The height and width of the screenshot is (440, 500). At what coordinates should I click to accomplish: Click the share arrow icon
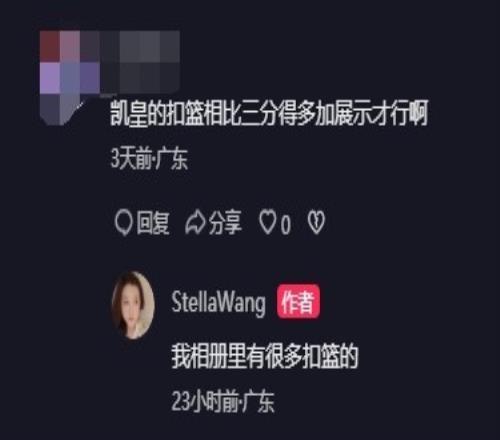click(x=195, y=223)
